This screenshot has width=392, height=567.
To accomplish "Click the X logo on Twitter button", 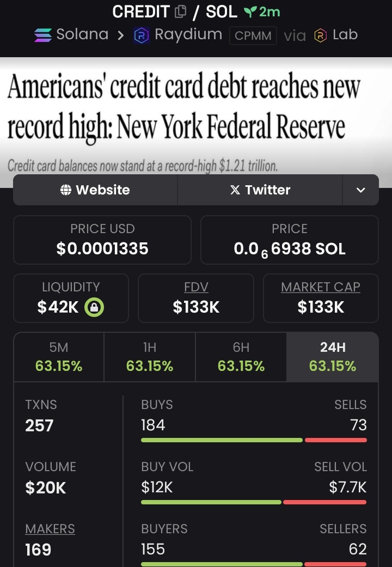I will [235, 190].
